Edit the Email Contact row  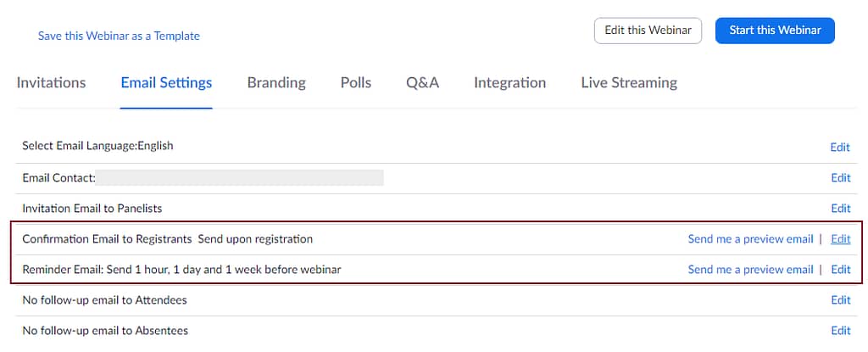840,178
